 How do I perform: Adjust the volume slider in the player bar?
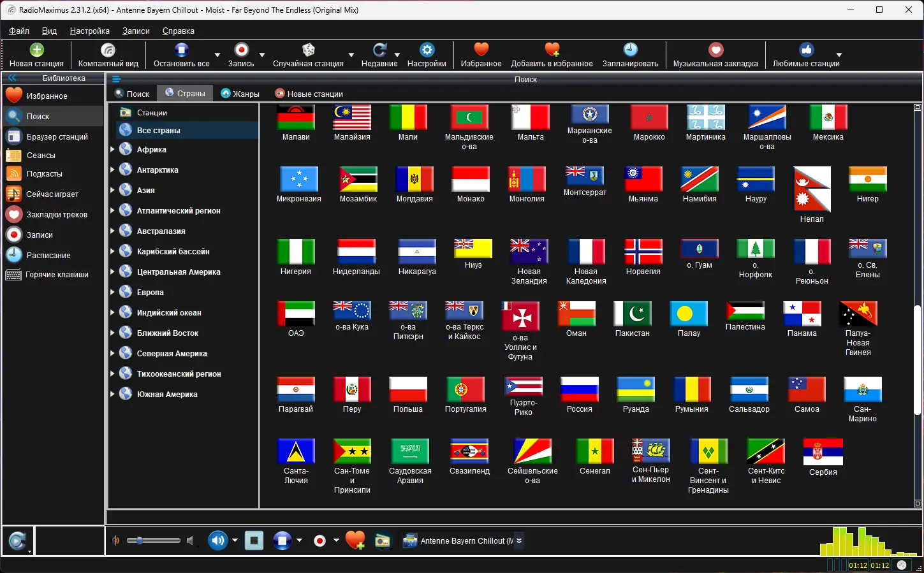[x=154, y=540]
